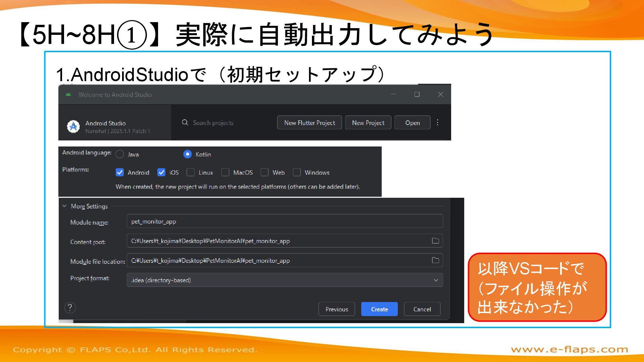Maximize the Welcome to Android Studio window
644x362 pixels.
click(417, 95)
